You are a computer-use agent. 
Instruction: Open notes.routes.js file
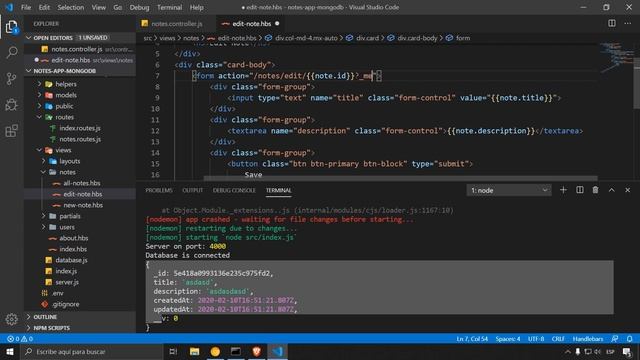80,139
